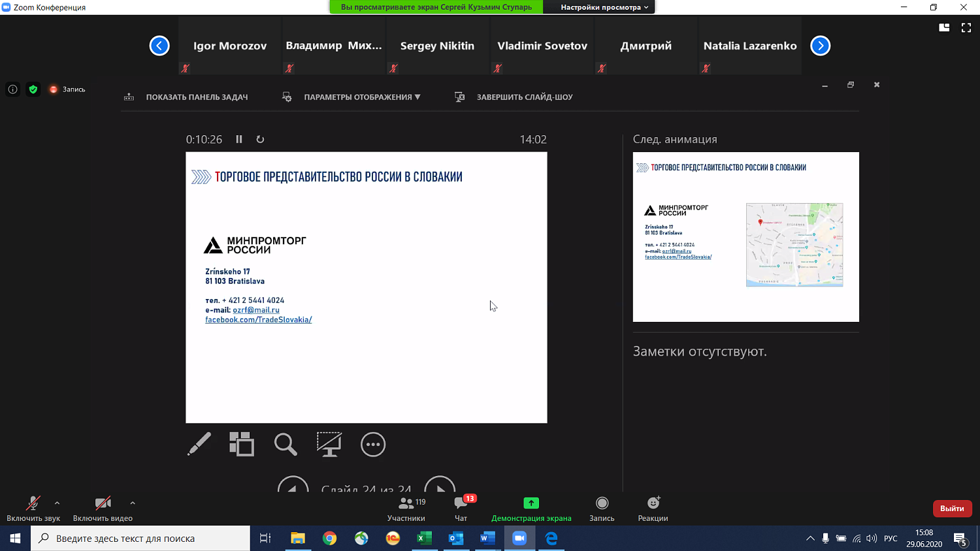Click the next animation slide preview
980x551 pixels.
(x=746, y=237)
